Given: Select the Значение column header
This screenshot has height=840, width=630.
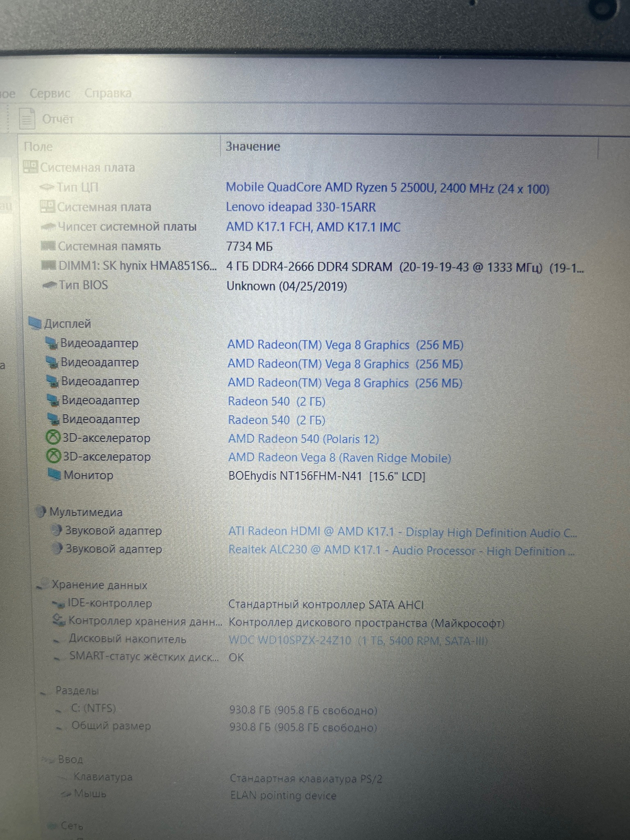Looking at the screenshot, I should pyautogui.click(x=253, y=146).
